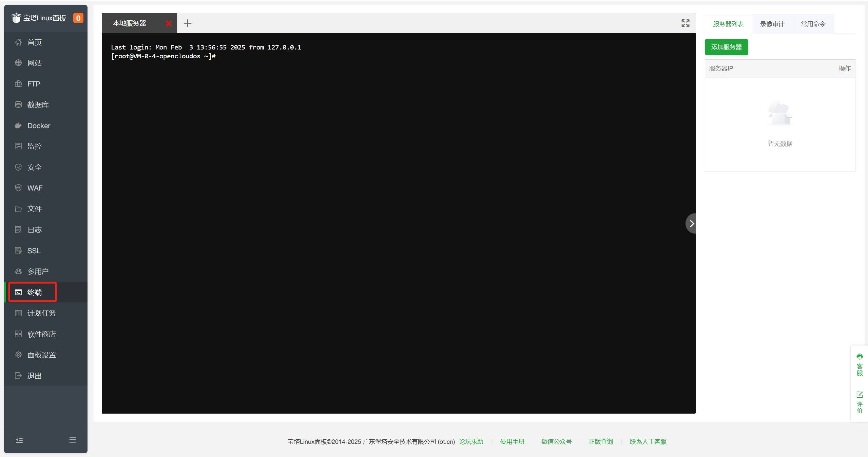Screen dimensions: 868x457
Task: Click the 评价 feedback pencil icon
Action: coord(860,395)
